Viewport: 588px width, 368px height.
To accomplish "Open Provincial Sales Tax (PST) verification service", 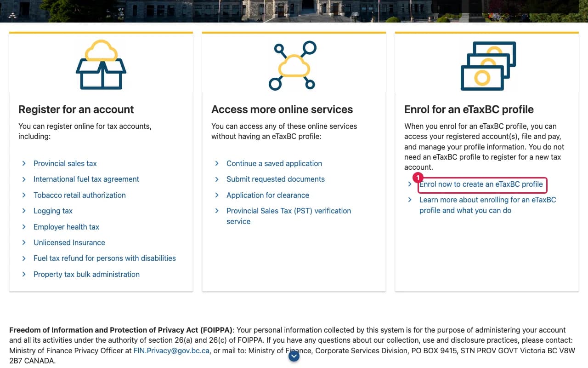I will click(288, 216).
